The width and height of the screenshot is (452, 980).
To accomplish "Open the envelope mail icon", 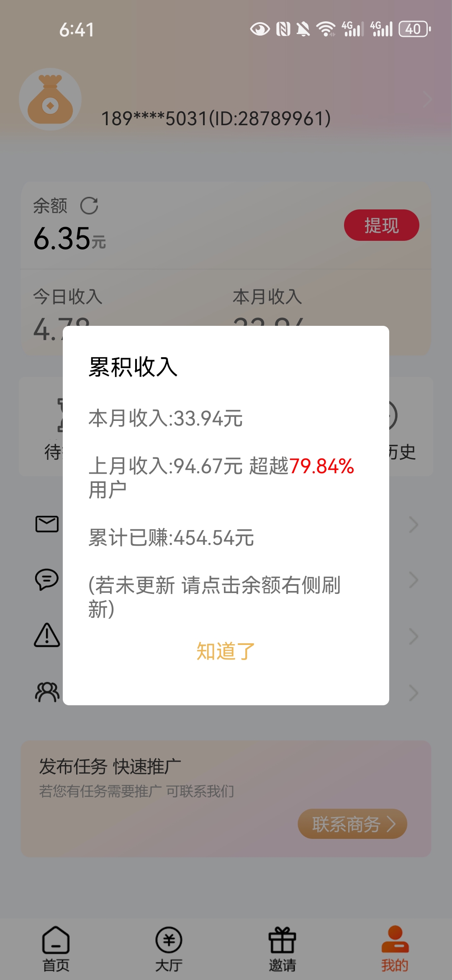I will coord(47,524).
